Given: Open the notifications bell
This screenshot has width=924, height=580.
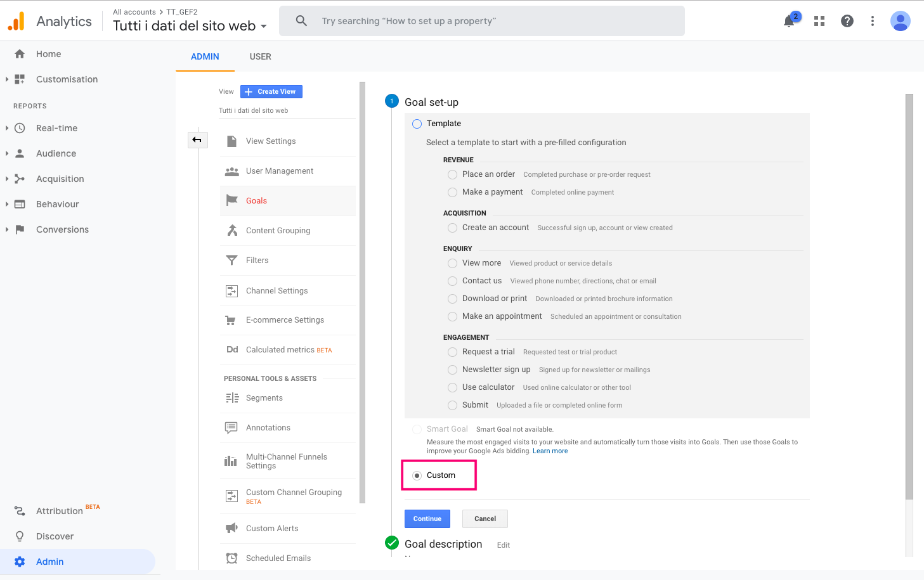Looking at the screenshot, I should click(789, 21).
